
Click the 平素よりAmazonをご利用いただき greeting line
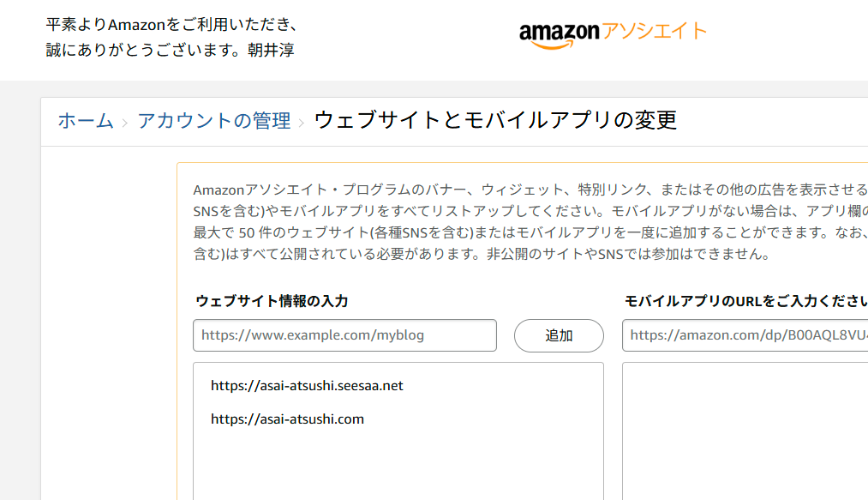click(173, 24)
